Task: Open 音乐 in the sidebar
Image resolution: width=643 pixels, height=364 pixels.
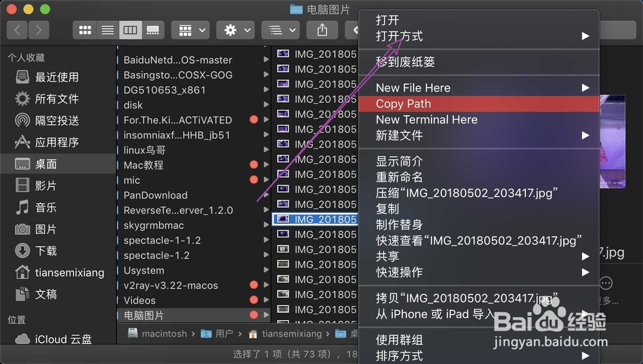Action: pyautogui.click(x=57, y=208)
